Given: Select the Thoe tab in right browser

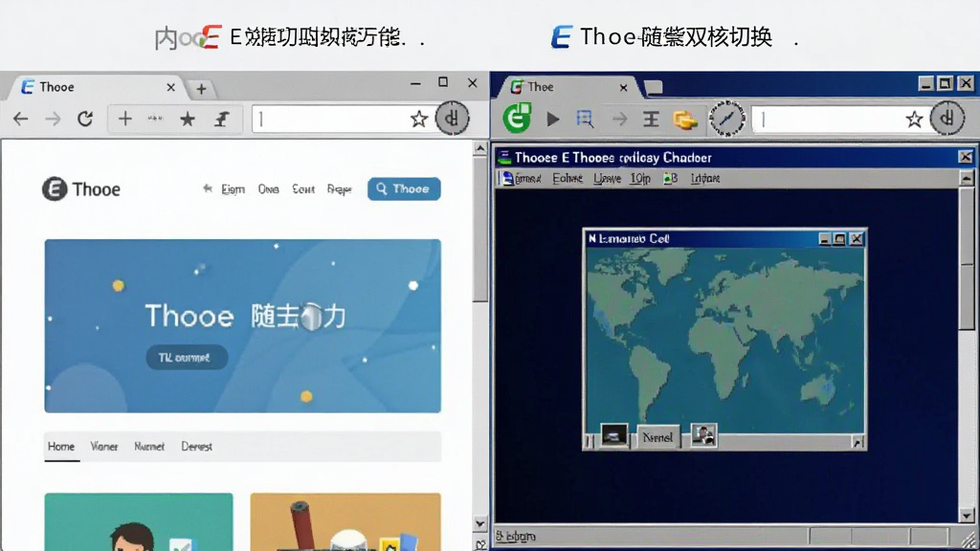Looking at the screenshot, I should pos(568,87).
